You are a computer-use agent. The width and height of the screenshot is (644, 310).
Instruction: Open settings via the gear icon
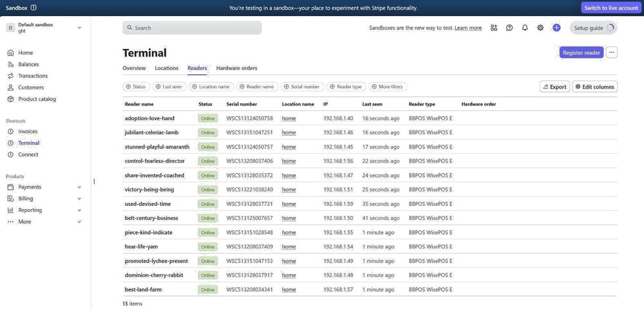[x=540, y=28]
